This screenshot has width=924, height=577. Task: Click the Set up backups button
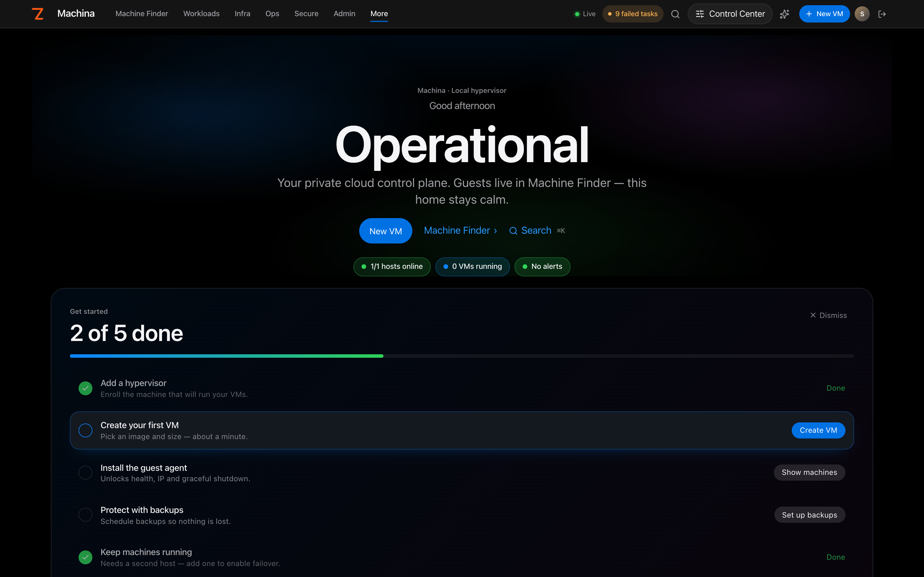pyautogui.click(x=809, y=515)
